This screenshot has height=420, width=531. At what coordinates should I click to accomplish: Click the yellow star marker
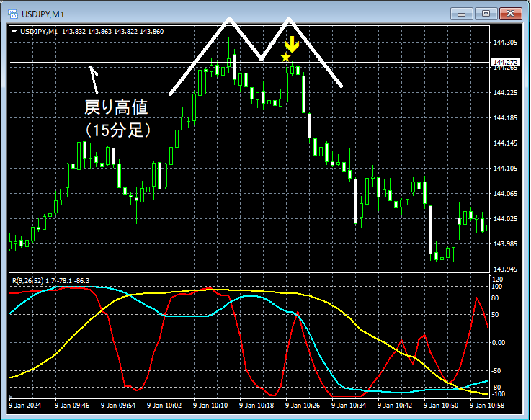286,57
